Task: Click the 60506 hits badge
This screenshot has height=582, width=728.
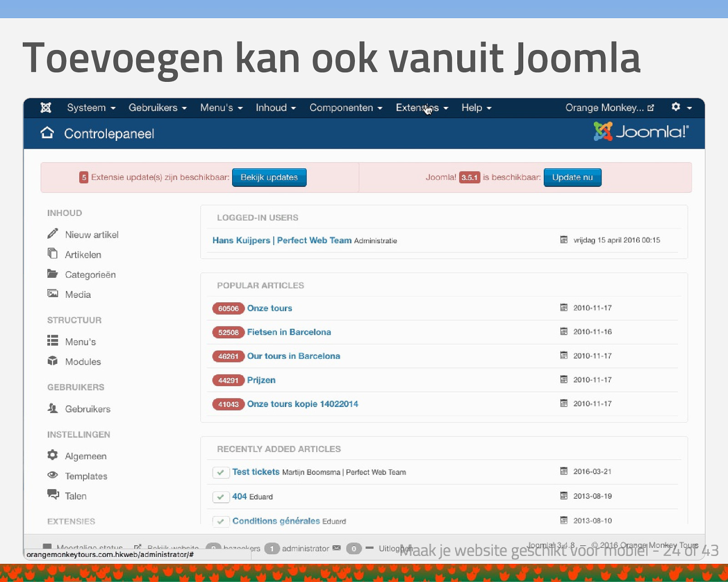Action: tap(228, 308)
